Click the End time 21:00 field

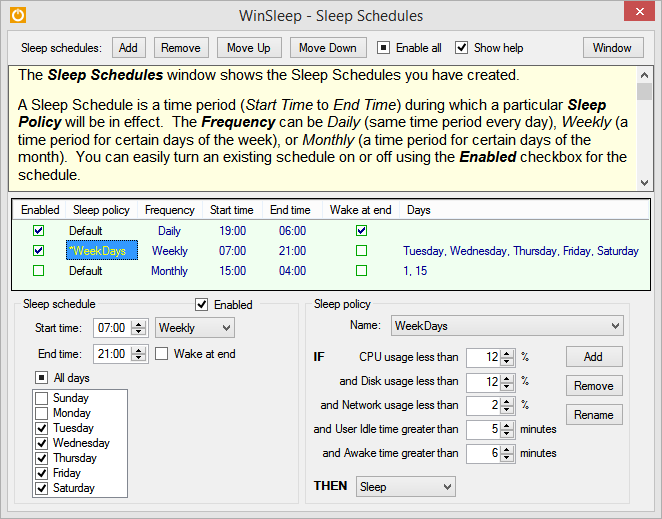click(x=112, y=353)
